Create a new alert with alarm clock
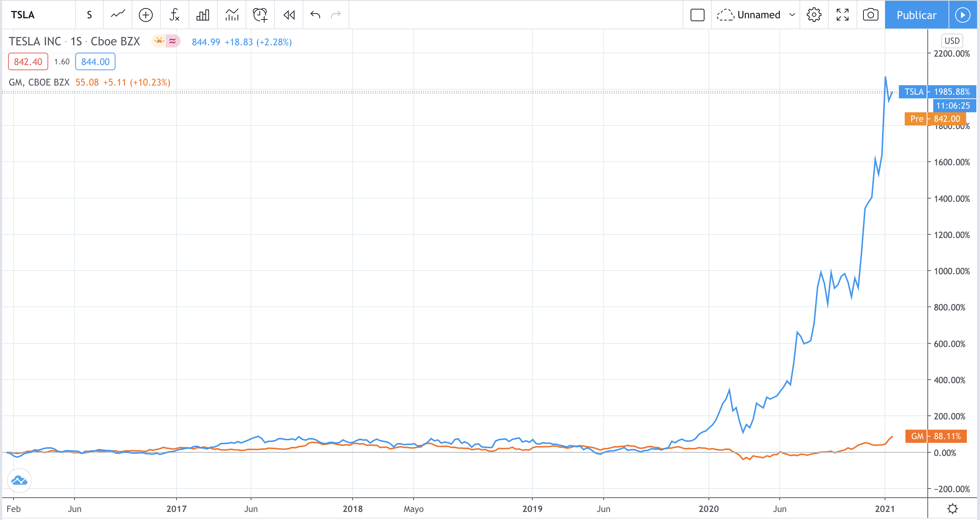Image resolution: width=980 pixels, height=520 pixels. [260, 15]
